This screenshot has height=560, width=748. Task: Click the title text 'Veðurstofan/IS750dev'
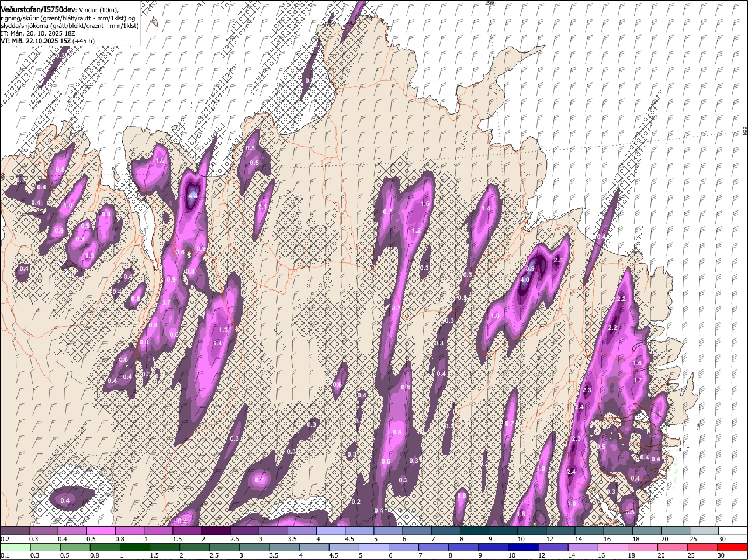pos(38,10)
